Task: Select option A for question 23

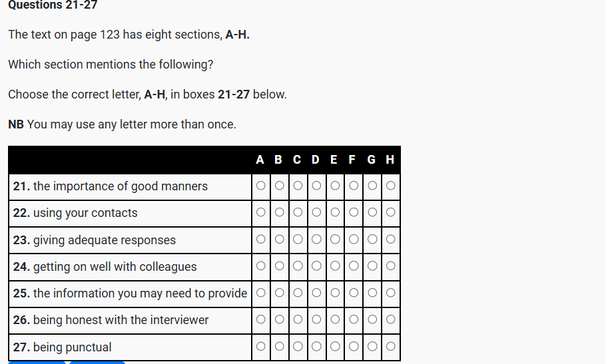Action: coord(260,240)
